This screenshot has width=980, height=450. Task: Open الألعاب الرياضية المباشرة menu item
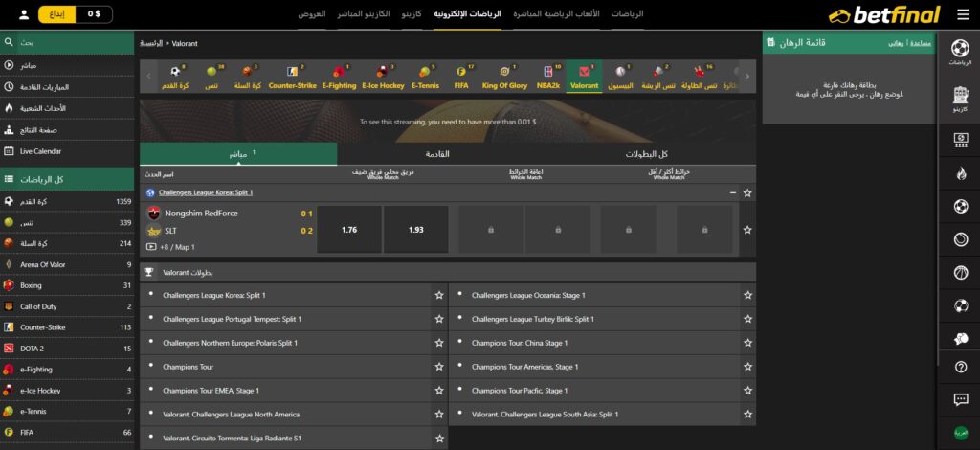556,13
